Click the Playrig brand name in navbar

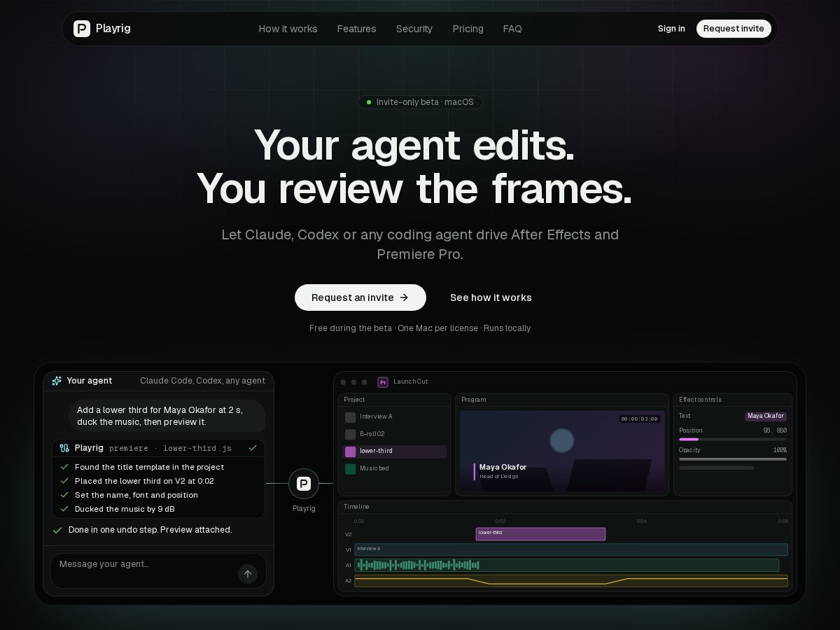coord(113,29)
